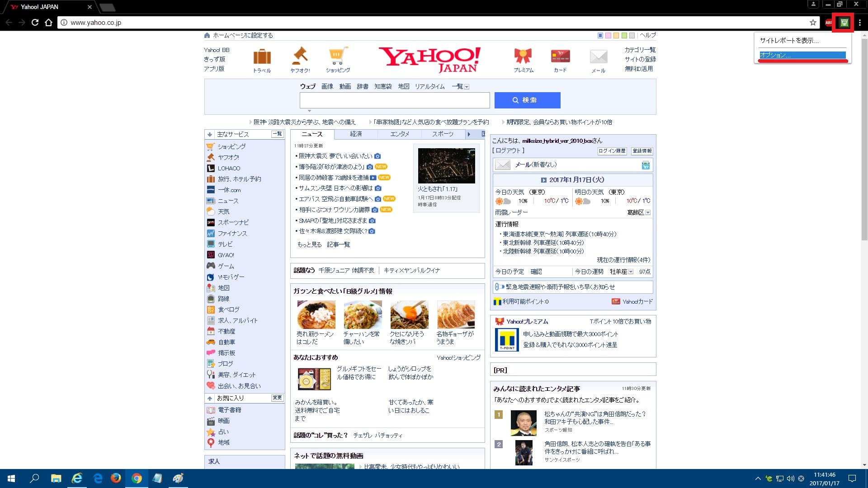Click the browser home button icon
This screenshot has height=488, width=868.
pyautogui.click(x=48, y=23)
